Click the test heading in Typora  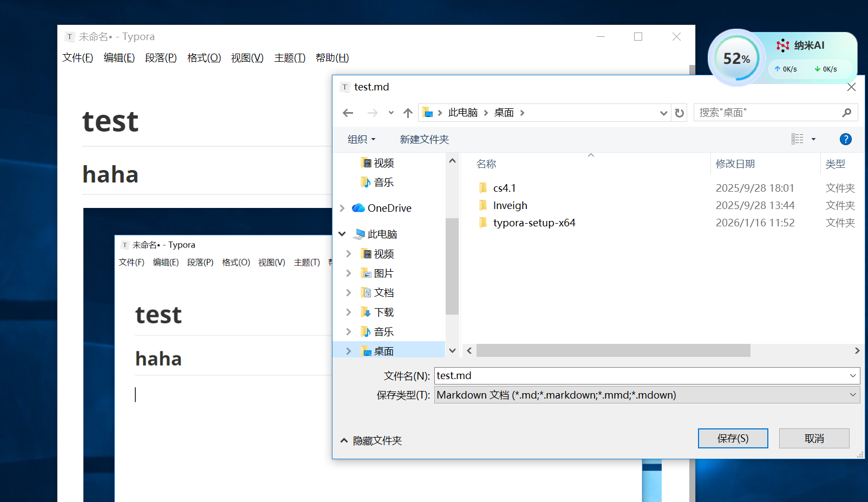click(x=110, y=121)
